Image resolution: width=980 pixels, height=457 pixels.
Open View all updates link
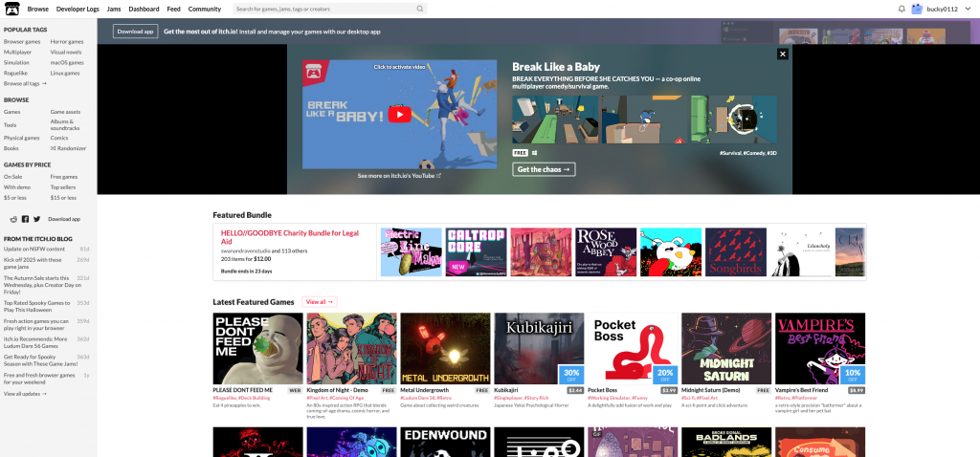pyautogui.click(x=25, y=394)
